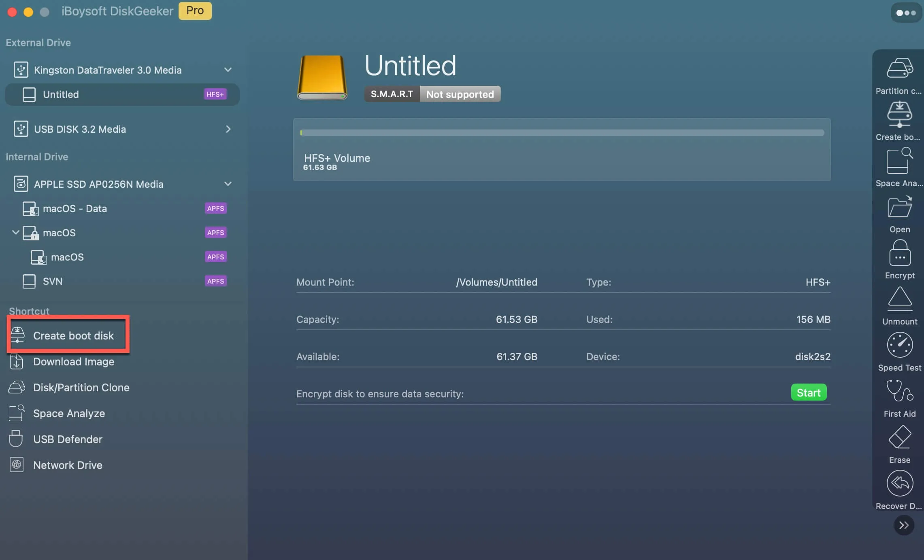Select Create boot disk shortcut
Image resolution: width=924 pixels, height=560 pixels.
(x=73, y=335)
